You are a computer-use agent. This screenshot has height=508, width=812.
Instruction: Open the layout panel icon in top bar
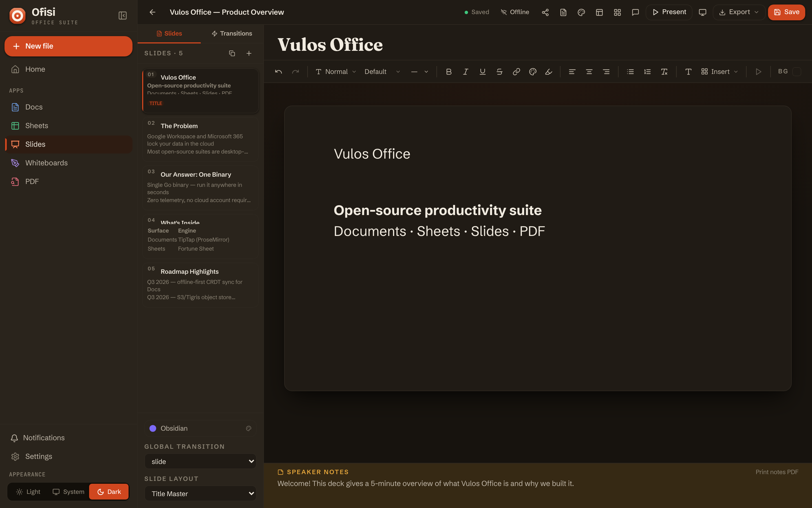pos(600,12)
